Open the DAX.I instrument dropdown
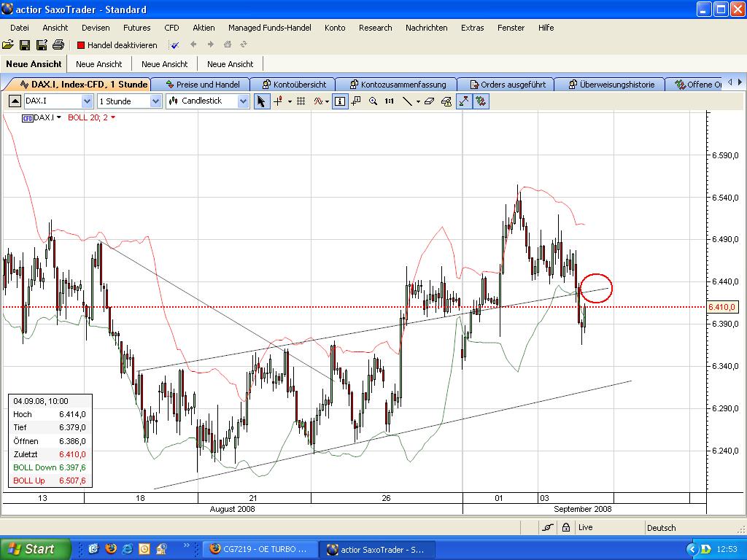The width and height of the screenshot is (747, 560). click(87, 101)
